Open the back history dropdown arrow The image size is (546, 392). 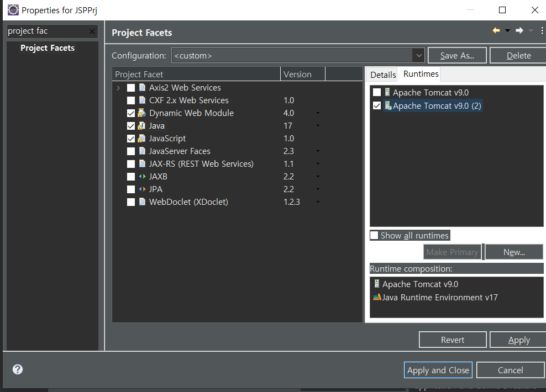[x=507, y=30]
